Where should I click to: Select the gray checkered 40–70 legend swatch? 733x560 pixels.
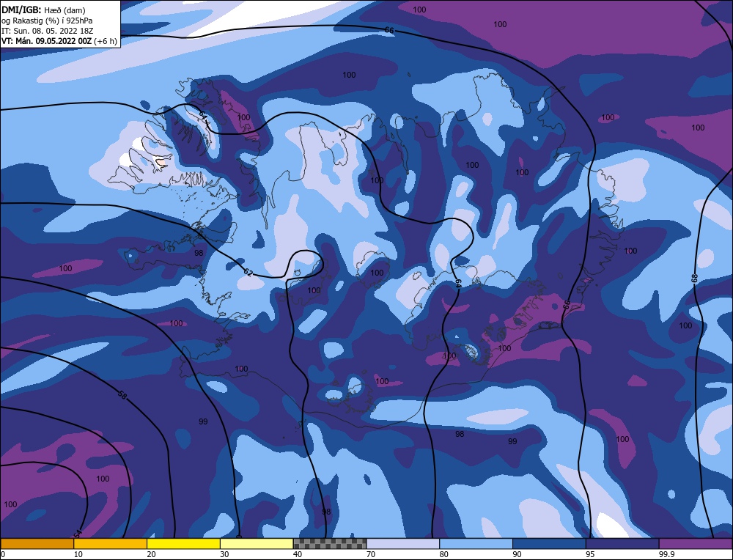pyautogui.click(x=330, y=543)
